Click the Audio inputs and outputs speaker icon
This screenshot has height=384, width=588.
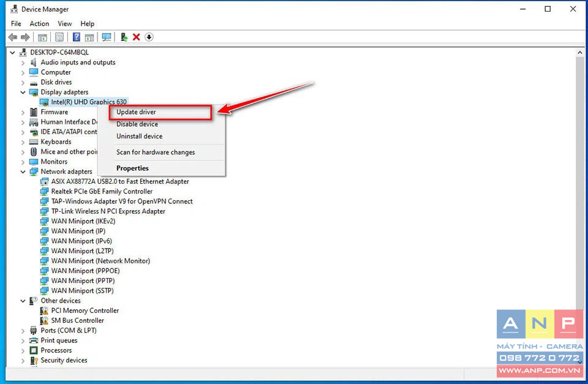[33, 62]
